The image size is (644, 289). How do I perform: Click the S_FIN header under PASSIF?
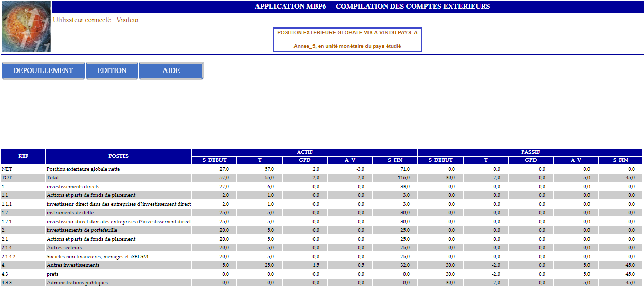pos(620,160)
